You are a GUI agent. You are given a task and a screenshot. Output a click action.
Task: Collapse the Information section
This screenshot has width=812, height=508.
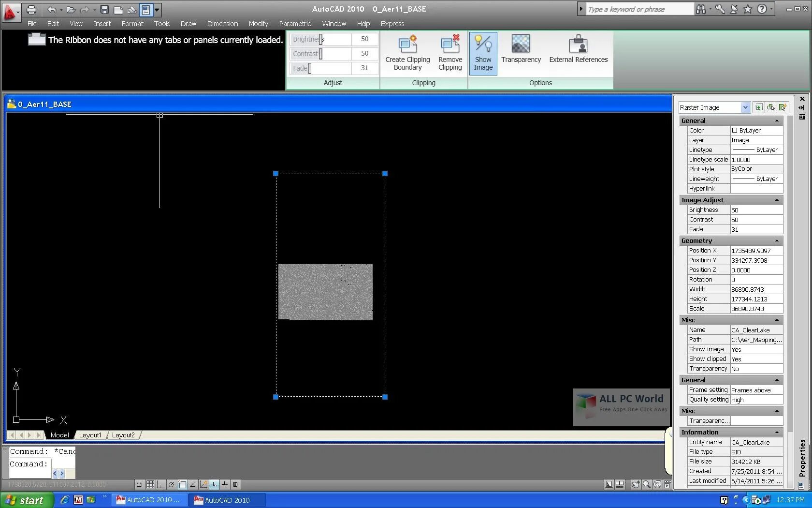777,433
